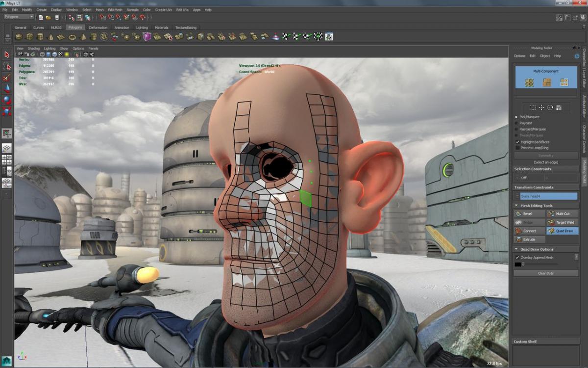The width and height of the screenshot is (588, 368).
Task: Open the Mesh menu
Action: coord(99,10)
